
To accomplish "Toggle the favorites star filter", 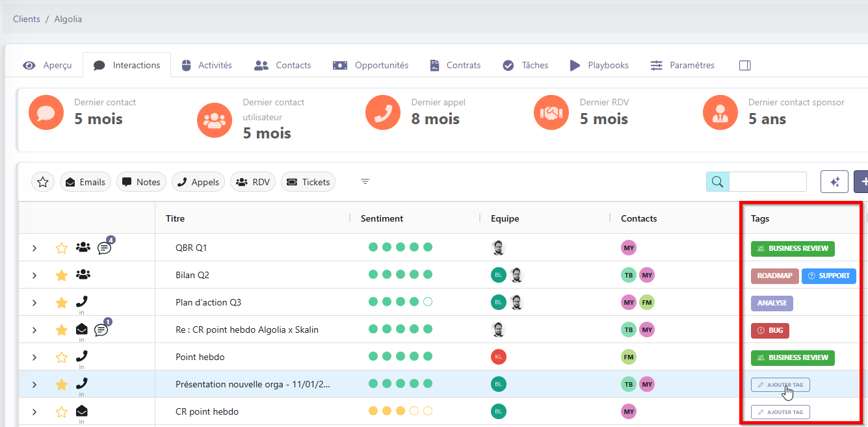I will coord(43,182).
